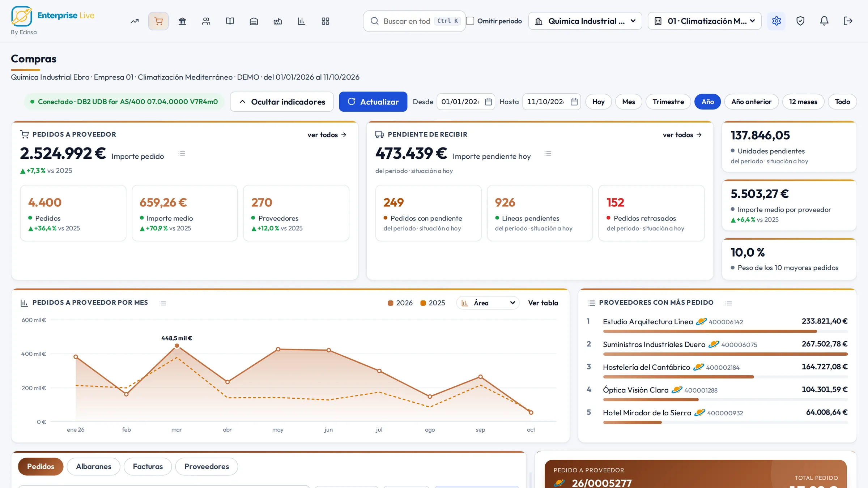Click the logout exit icon
This screenshot has height=488, width=868.
[848, 21]
